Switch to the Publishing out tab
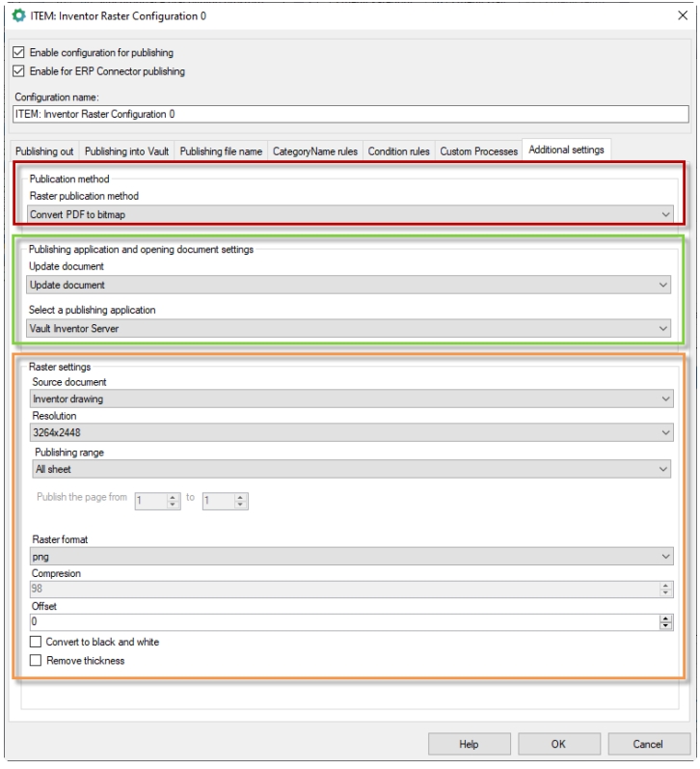Viewport: 700px width, 769px height. click(44, 151)
